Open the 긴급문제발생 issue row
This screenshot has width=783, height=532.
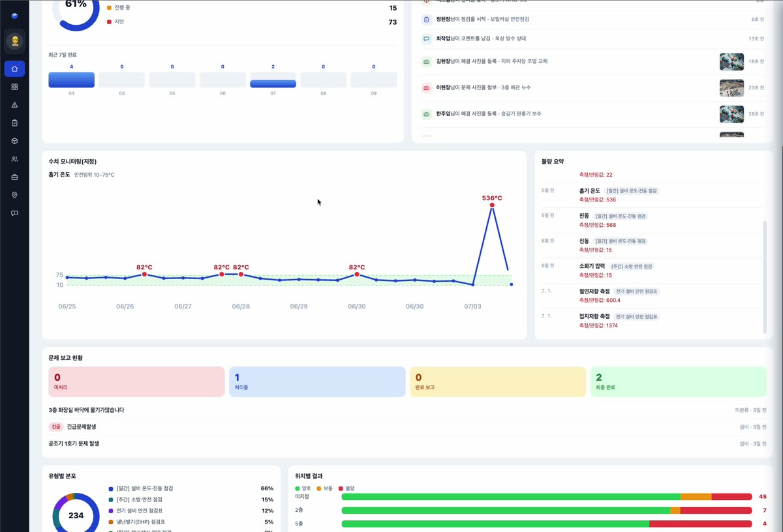[x=407, y=426]
